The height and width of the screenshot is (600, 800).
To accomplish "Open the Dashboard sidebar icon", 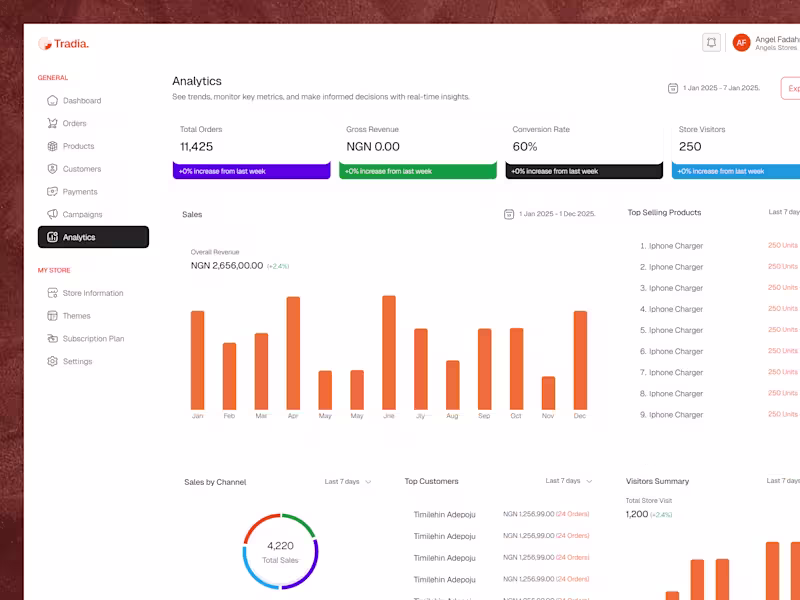I will click(52, 100).
